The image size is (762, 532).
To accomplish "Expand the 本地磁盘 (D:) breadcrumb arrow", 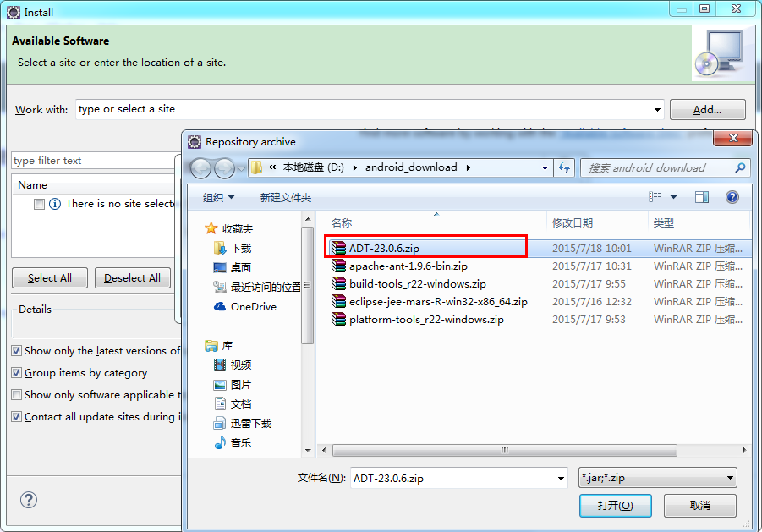I will point(354,167).
